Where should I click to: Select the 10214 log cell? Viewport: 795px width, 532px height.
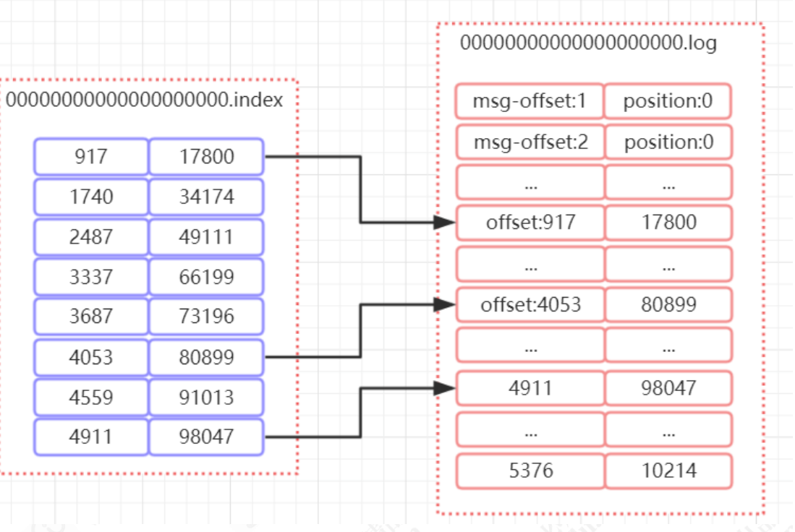point(668,471)
